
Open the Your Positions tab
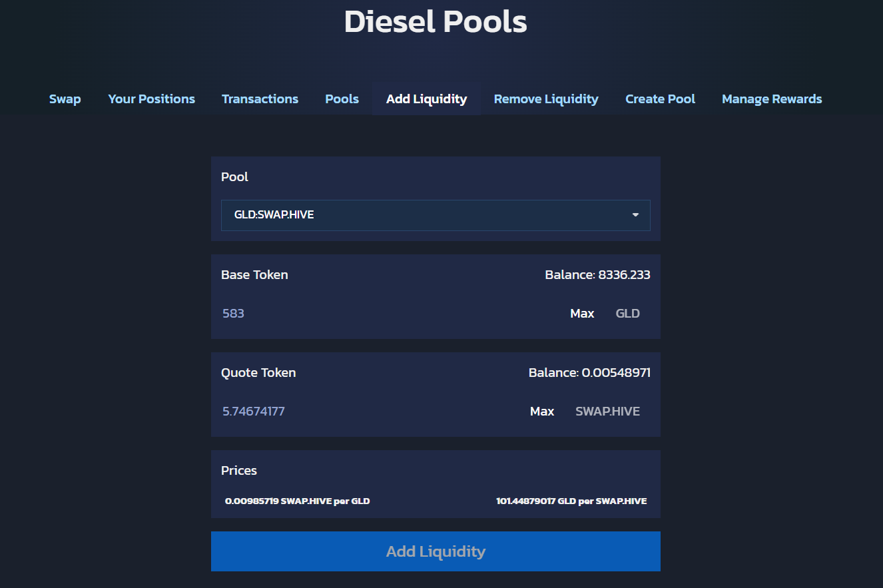[151, 99]
